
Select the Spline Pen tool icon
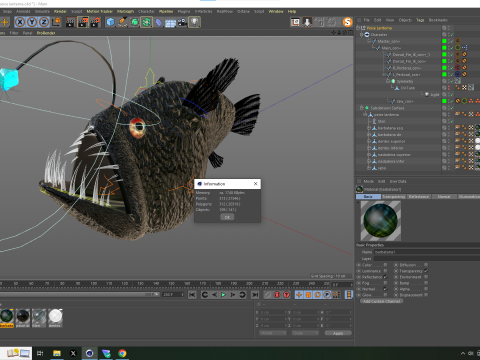coord(122,22)
